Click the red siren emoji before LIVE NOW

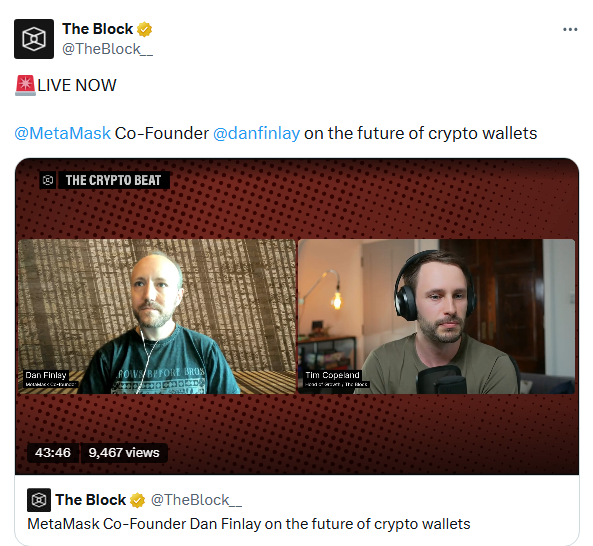tap(25, 85)
